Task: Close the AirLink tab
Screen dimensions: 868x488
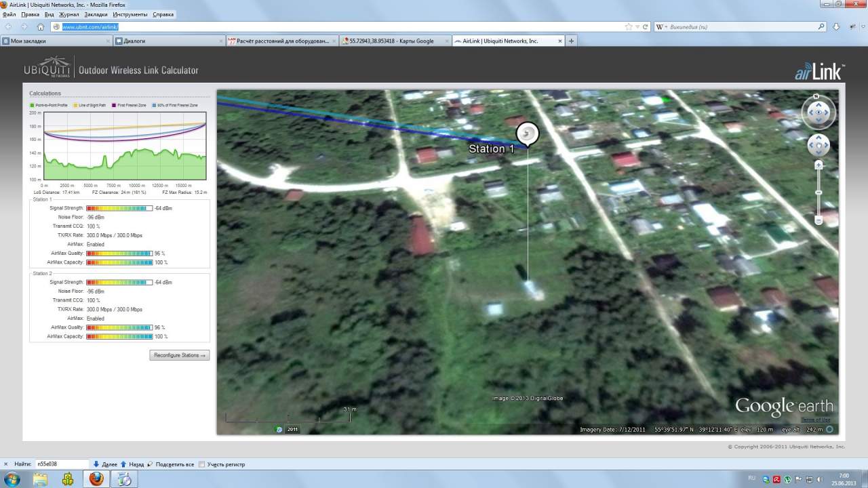Action: [x=559, y=41]
